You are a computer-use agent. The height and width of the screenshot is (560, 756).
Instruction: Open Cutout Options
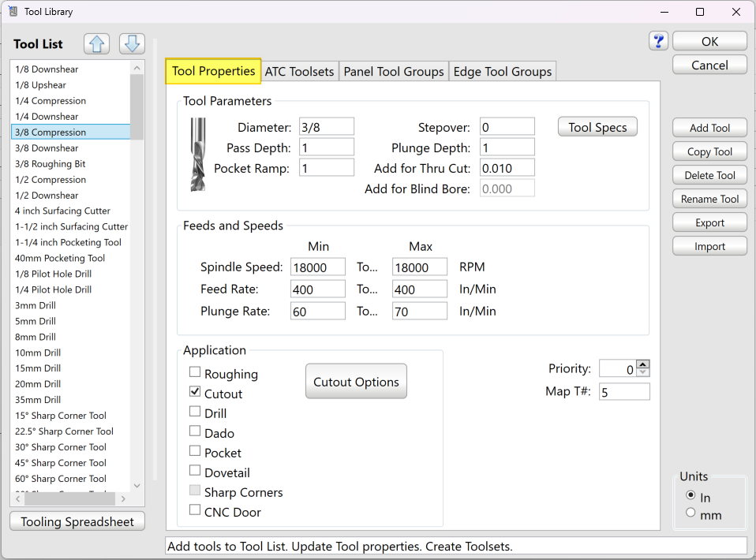click(356, 382)
